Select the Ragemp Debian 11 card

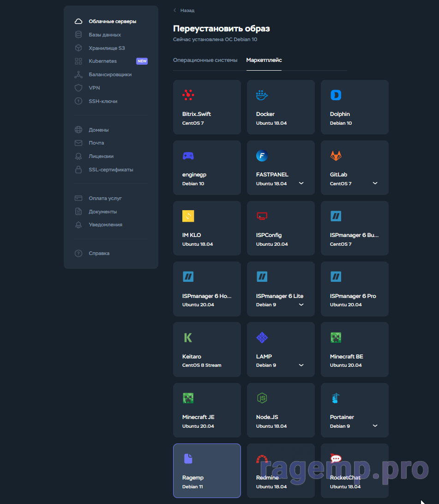207,470
